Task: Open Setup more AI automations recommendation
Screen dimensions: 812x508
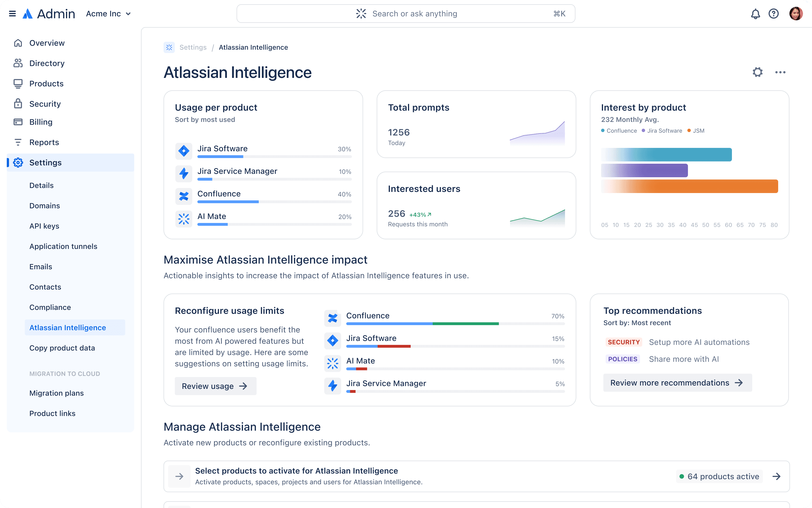Action: click(x=699, y=342)
